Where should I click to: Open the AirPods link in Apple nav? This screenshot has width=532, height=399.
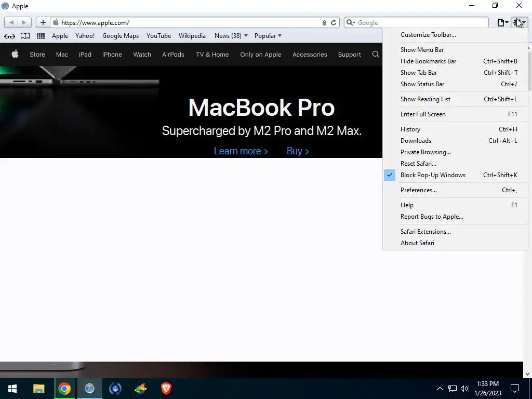(x=173, y=54)
